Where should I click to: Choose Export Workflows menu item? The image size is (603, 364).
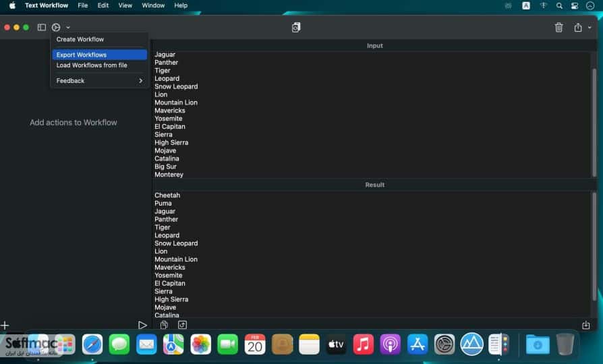tap(100, 55)
